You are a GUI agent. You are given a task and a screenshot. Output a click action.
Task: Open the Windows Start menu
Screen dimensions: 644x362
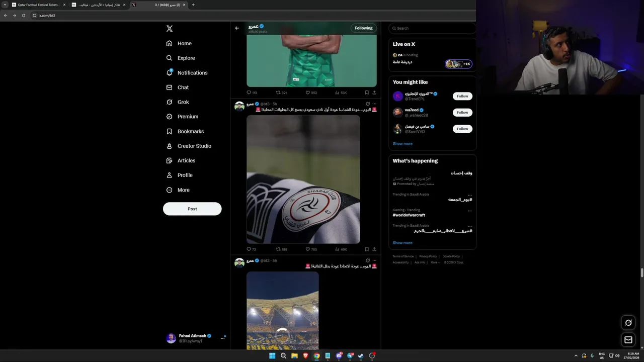click(272, 356)
